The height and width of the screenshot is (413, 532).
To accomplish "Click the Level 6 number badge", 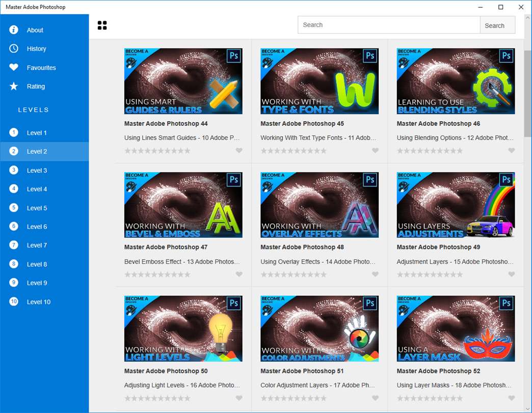I will click(14, 226).
